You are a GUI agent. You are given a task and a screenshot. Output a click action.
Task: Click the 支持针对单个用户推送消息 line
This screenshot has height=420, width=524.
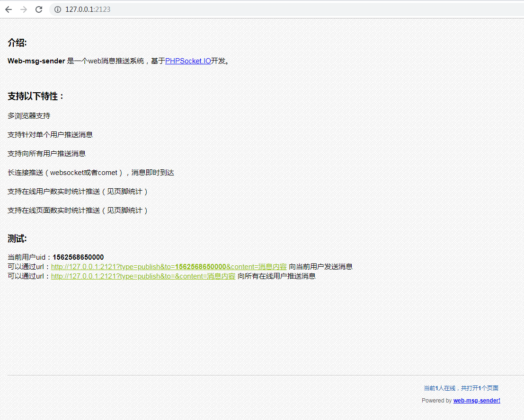50,134
